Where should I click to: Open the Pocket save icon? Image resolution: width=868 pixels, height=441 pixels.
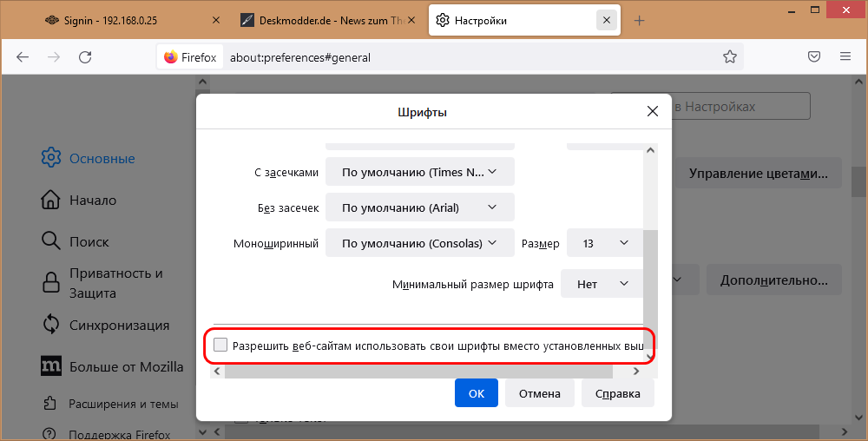pyautogui.click(x=814, y=57)
